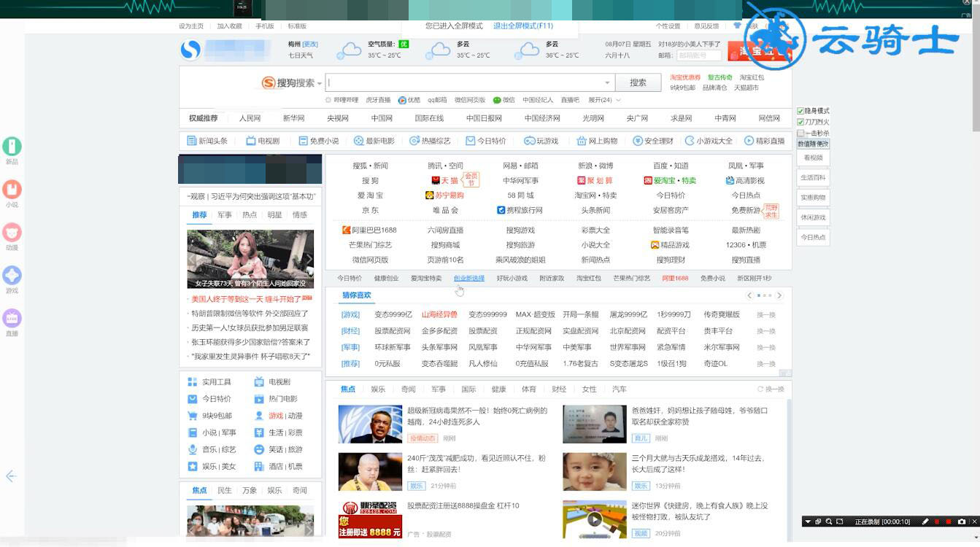Open 热播综艺 in category bar
Screen dimensions: 980x547
coord(430,141)
